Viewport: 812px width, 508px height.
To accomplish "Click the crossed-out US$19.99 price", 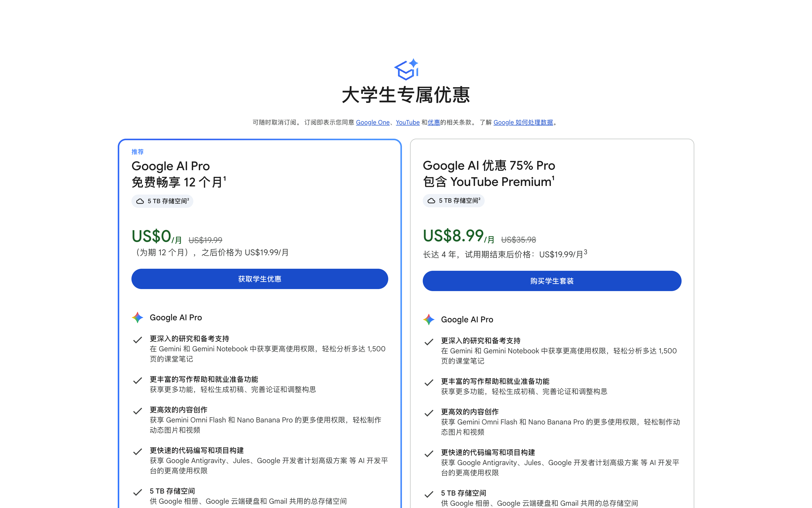I will pyautogui.click(x=205, y=240).
